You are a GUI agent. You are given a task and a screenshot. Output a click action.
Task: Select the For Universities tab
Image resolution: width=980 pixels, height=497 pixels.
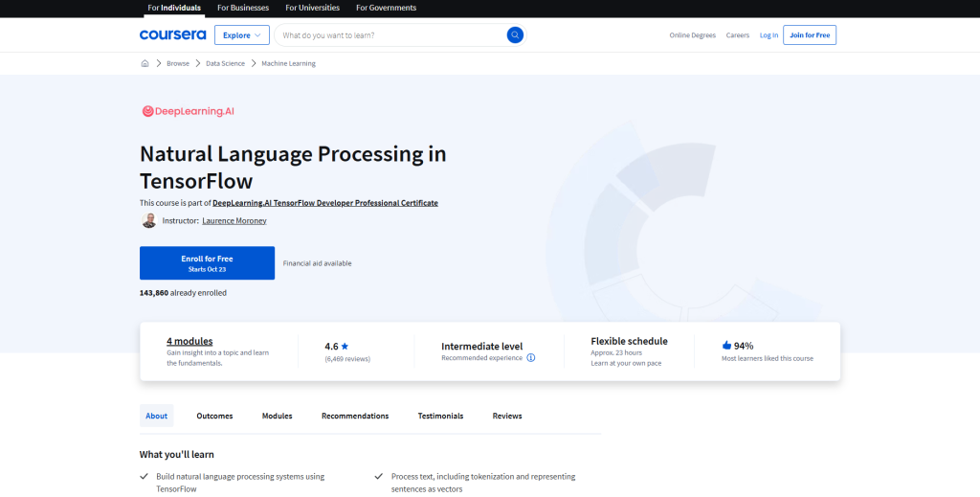pyautogui.click(x=313, y=8)
